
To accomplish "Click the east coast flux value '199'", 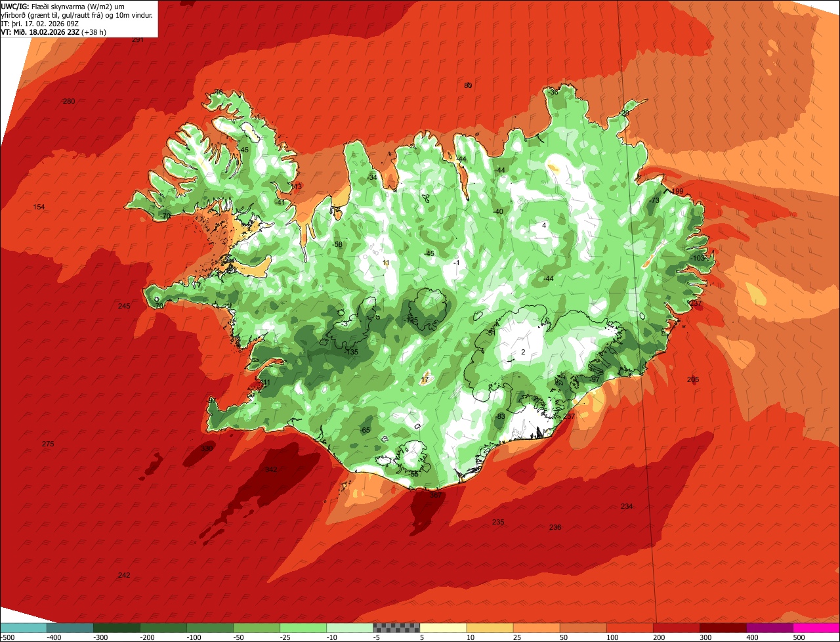I will click(678, 192).
